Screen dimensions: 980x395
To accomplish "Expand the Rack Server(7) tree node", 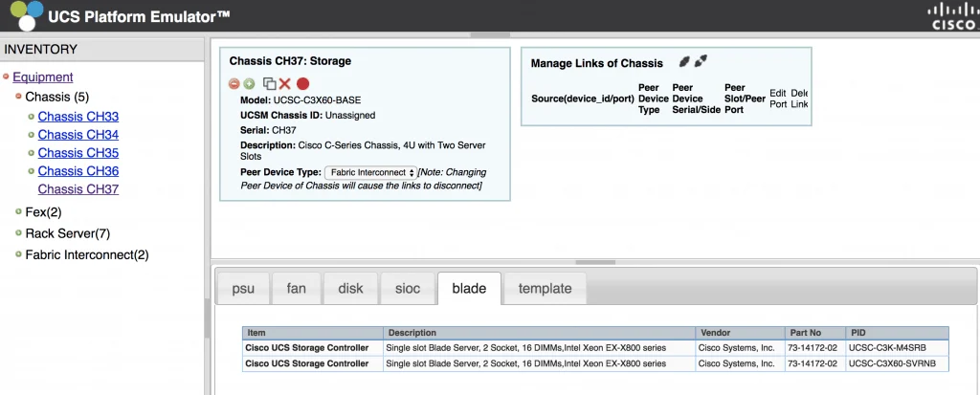I will pyautogui.click(x=19, y=233).
